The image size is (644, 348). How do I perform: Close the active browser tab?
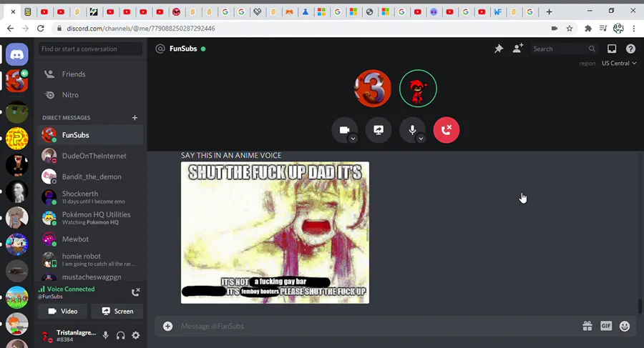click(x=13, y=12)
